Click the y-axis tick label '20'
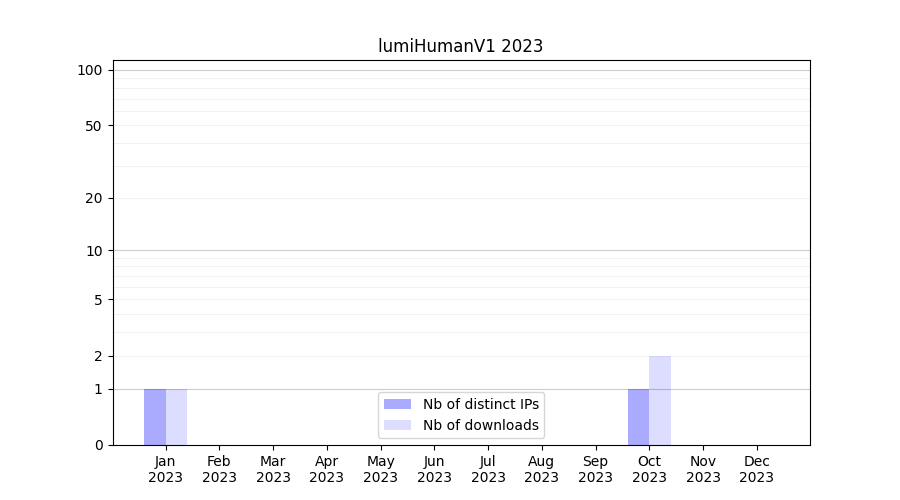Image resolution: width=900 pixels, height=500 pixels. [x=94, y=198]
